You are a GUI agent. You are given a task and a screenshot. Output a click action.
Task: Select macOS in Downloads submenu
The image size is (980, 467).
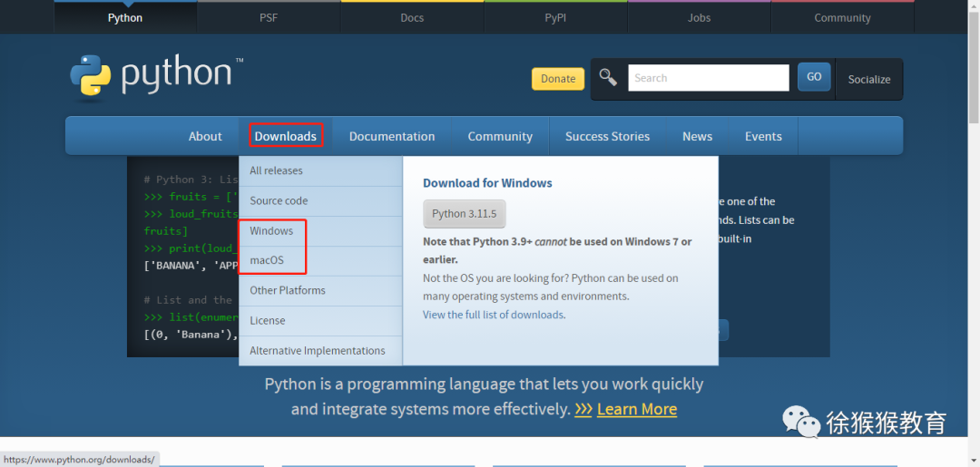(x=320, y=260)
